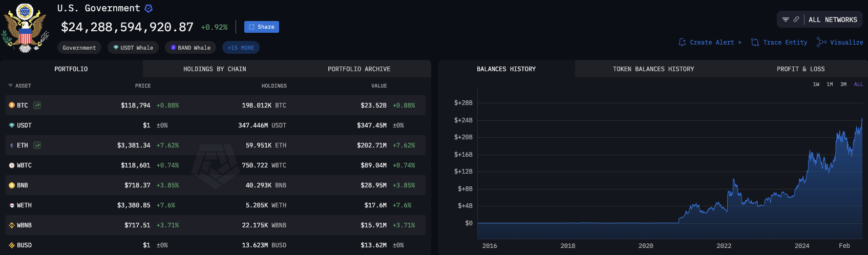Click the 2022 label on chart axis

tap(724, 246)
